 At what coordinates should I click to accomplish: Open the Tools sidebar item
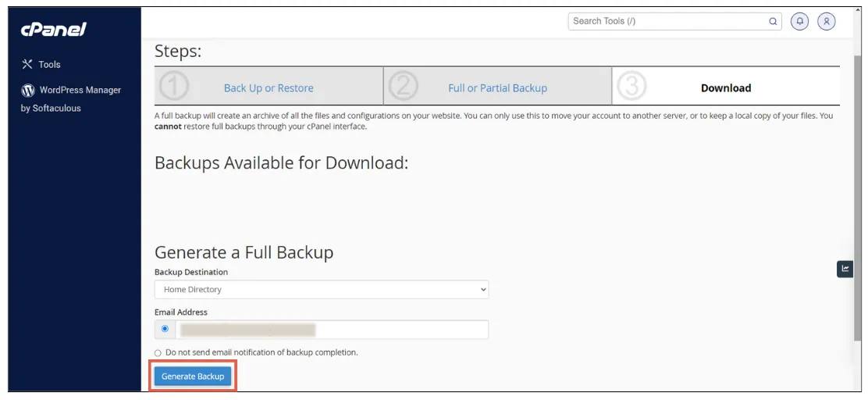pos(41,64)
